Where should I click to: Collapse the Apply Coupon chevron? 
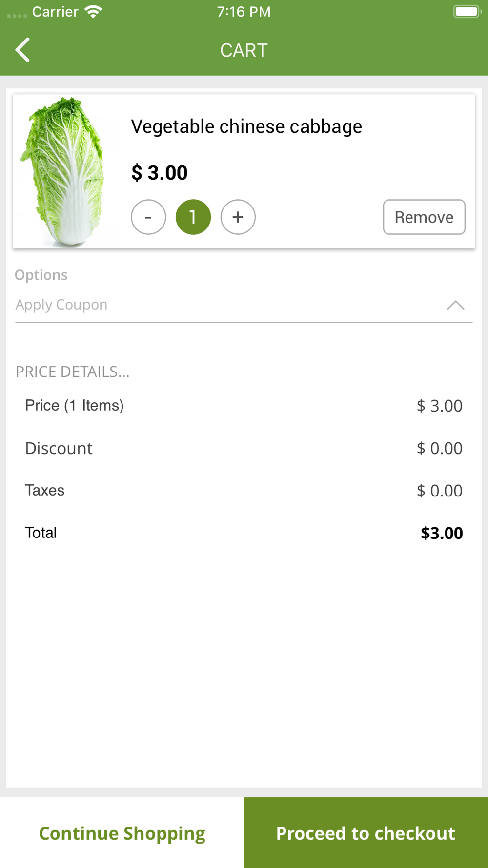[x=456, y=305]
